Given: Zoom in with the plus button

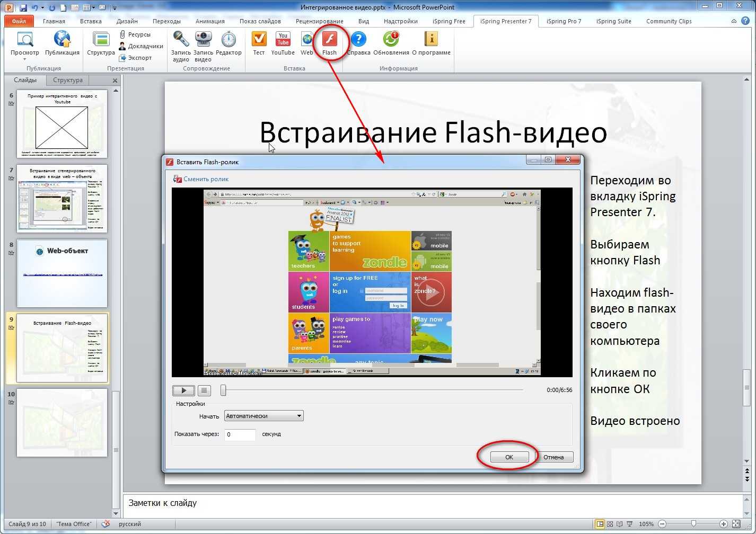Looking at the screenshot, I should point(724,524).
